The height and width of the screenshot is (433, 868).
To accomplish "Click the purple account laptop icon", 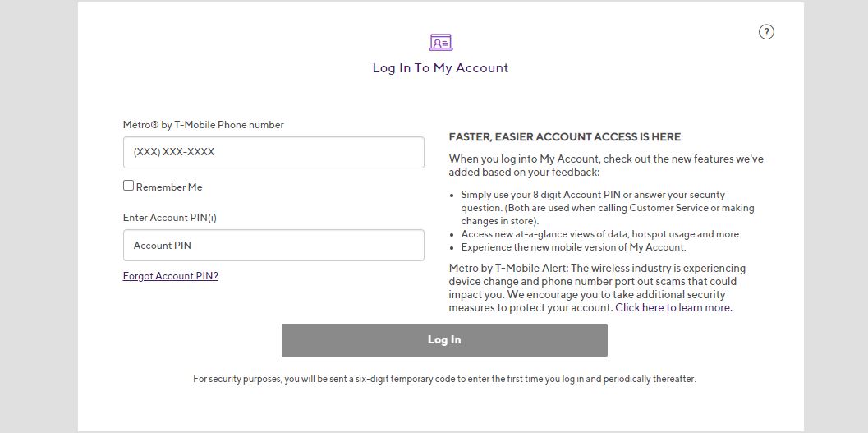I will (441, 42).
